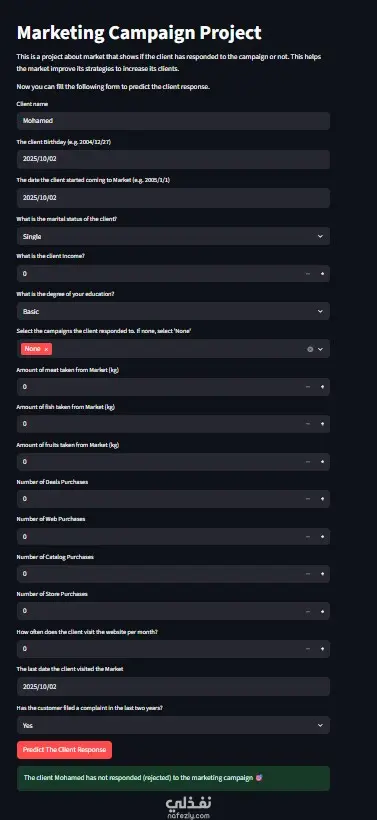Increase number of Store Purchases
This screenshot has height=820, width=377.
[x=322, y=611]
